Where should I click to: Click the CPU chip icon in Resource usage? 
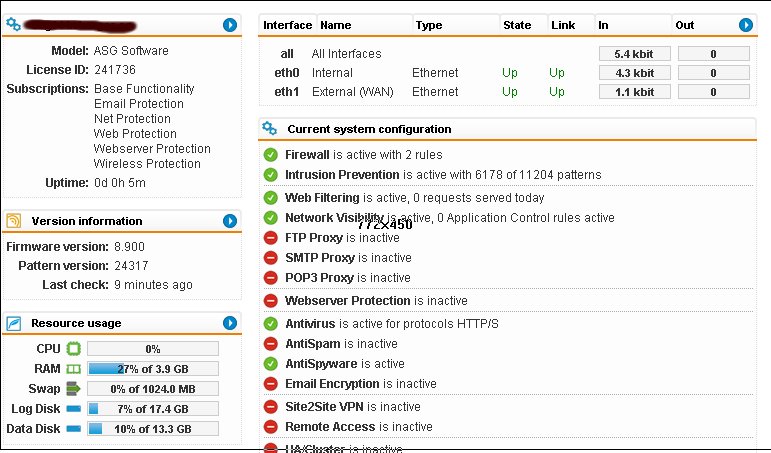[x=73, y=349]
